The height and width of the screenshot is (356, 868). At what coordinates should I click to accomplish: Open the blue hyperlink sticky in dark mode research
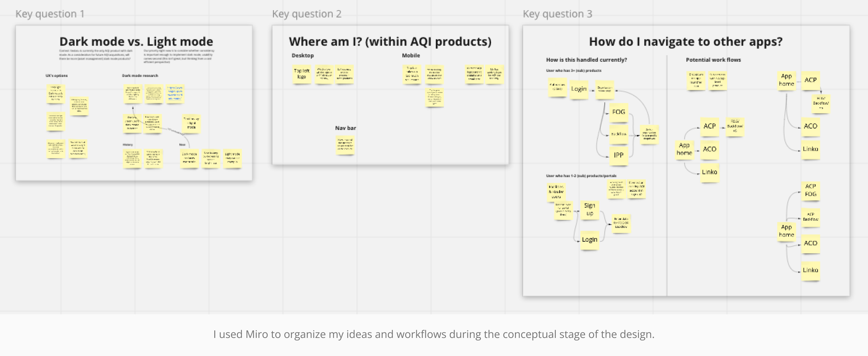pos(175,93)
